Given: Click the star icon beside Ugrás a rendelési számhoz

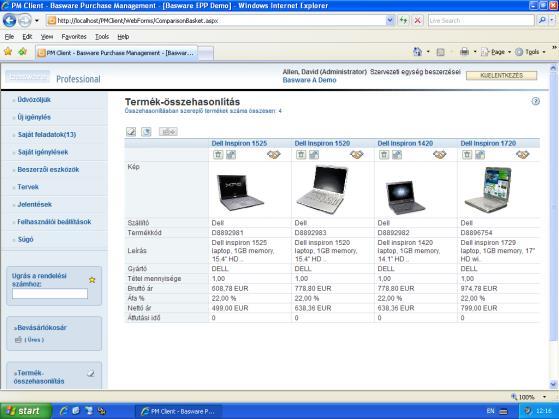Looking at the screenshot, I should pos(92,280).
